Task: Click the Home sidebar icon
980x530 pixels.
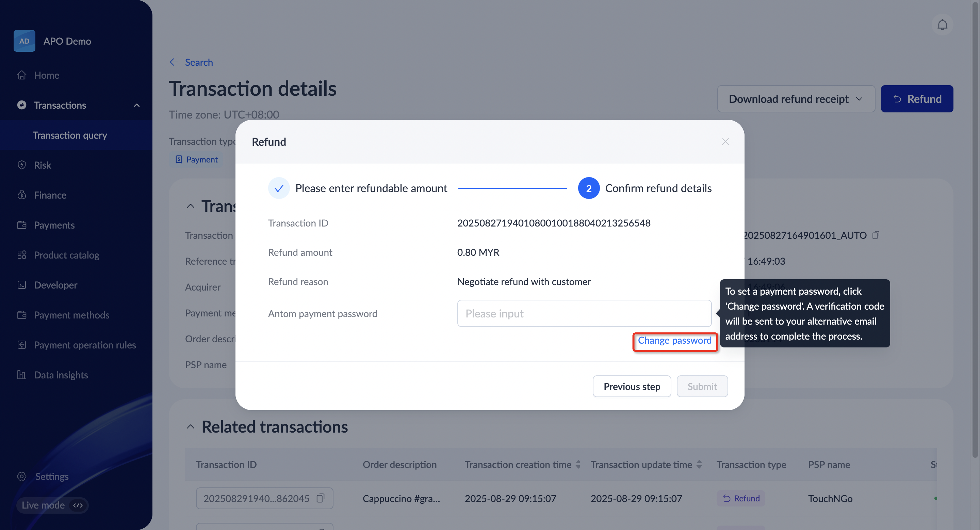Action: pyautogui.click(x=22, y=75)
